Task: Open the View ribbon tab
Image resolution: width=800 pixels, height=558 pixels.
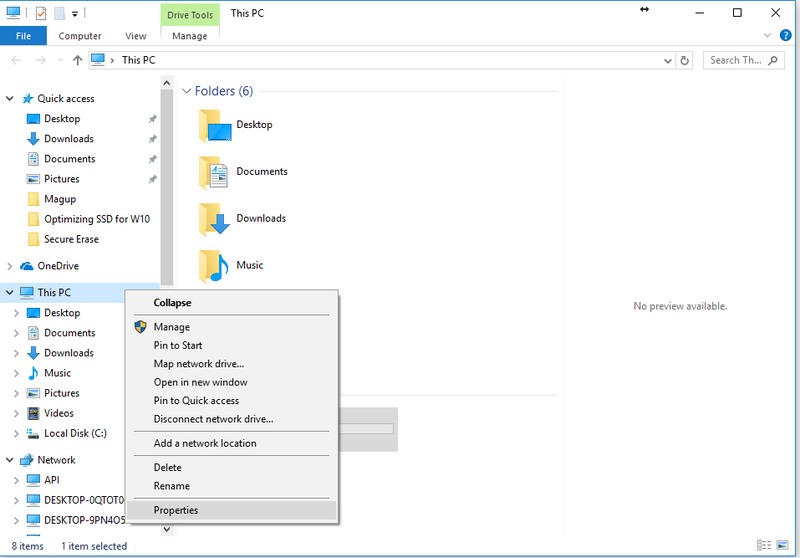Action: tap(136, 36)
